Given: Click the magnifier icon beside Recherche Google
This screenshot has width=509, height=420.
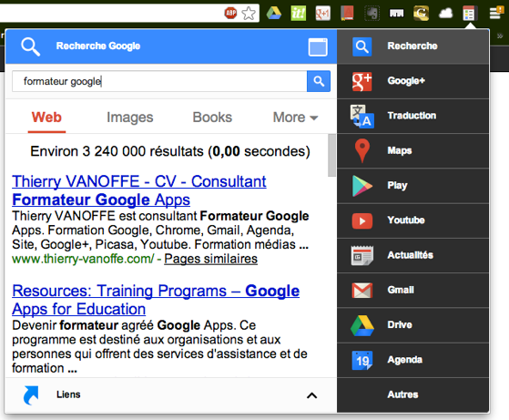Looking at the screenshot, I should [31, 46].
